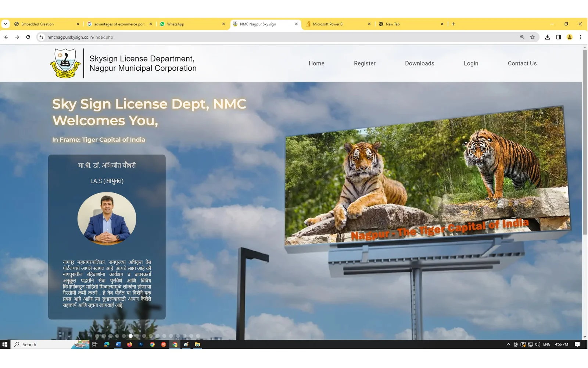Select a carousel pagination dot
Screen dimensions: 588x368
130,336
